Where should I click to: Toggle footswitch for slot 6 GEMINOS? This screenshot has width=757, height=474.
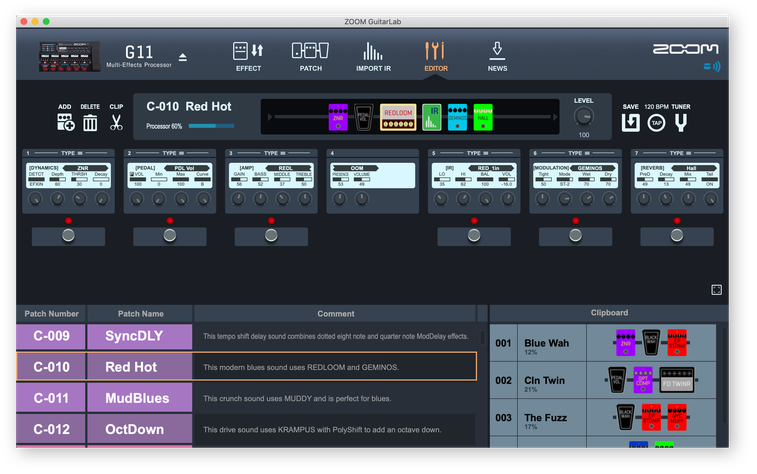tap(575, 236)
